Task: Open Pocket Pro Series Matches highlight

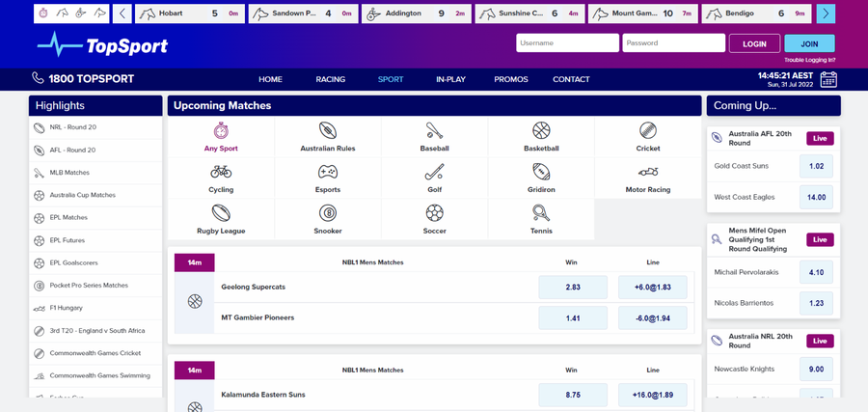Action: (x=95, y=286)
